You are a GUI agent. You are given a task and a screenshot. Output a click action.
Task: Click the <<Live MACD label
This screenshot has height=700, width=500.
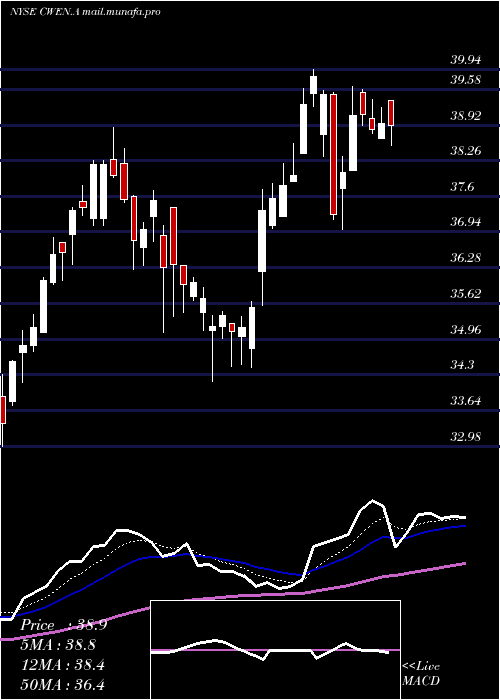421,674
